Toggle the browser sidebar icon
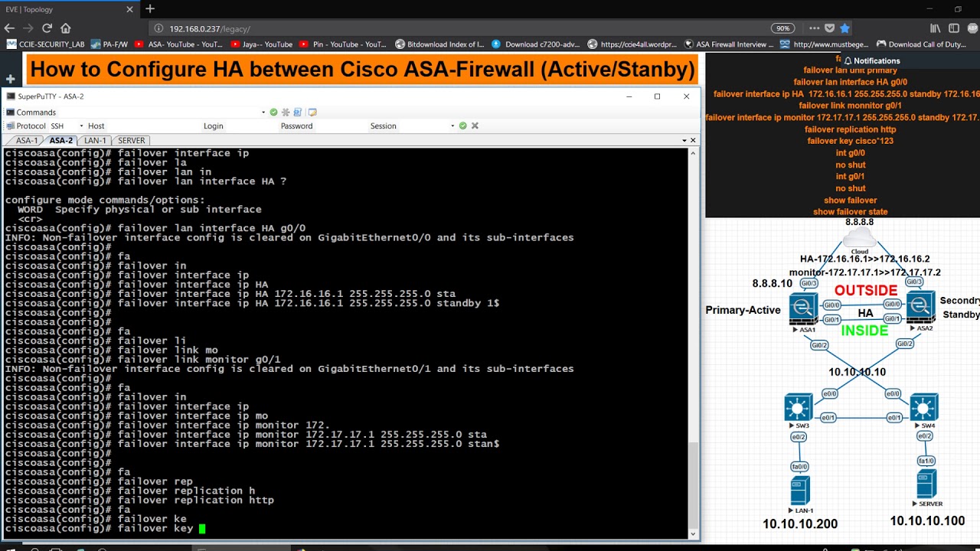This screenshot has width=980, height=551. pyautogui.click(x=954, y=28)
